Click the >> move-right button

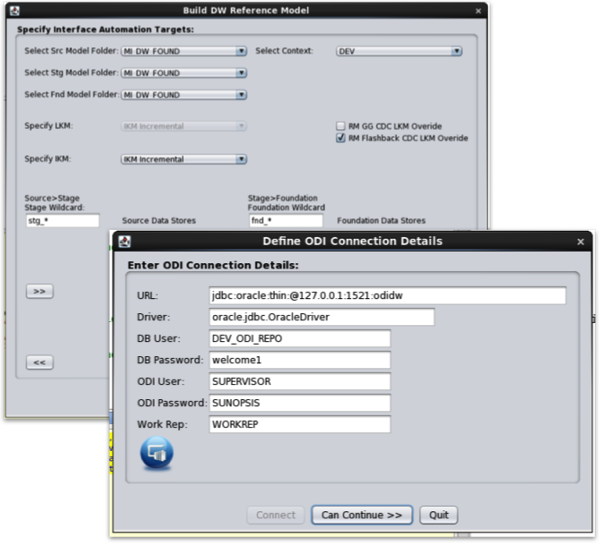(x=39, y=291)
